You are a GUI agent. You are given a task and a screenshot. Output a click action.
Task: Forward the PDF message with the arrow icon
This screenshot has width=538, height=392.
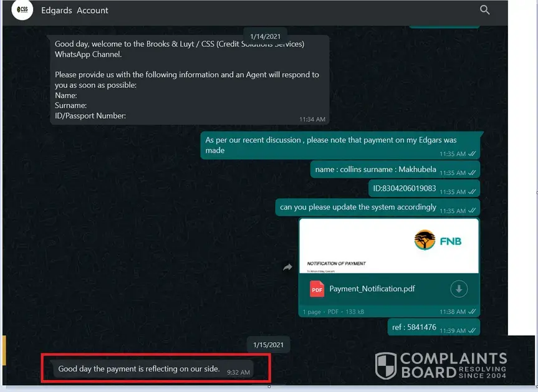(287, 267)
